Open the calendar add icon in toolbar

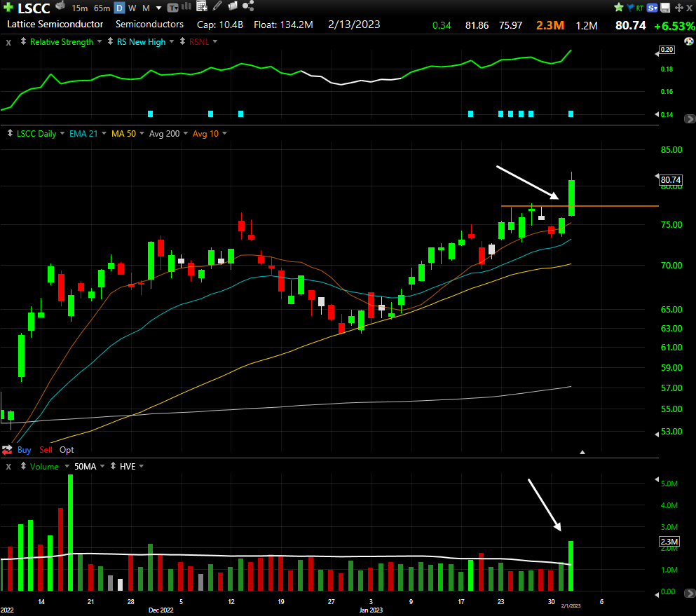(202, 6)
